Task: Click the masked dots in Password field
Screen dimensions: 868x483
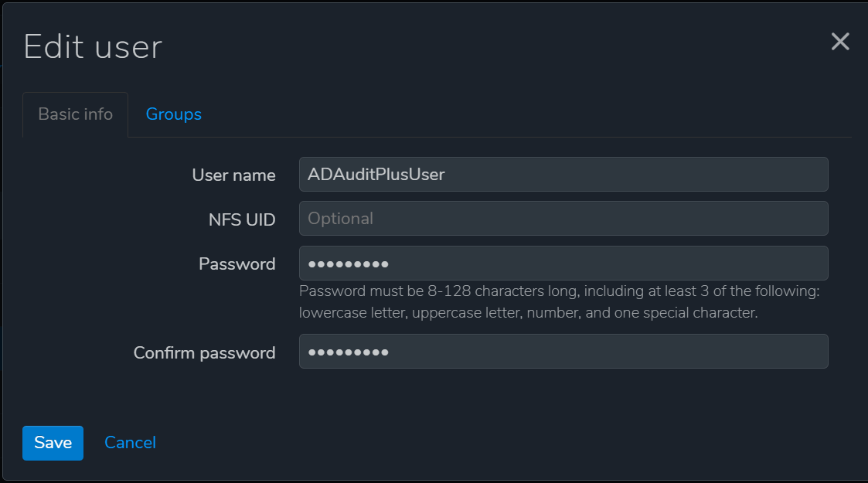Action: pyautogui.click(x=348, y=264)
